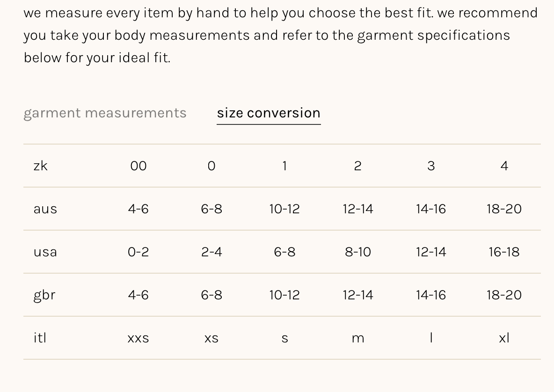Screen dimensions: 554x392
Task: Switch to the garment measurements tab
Action: click(x=105, y=113)
